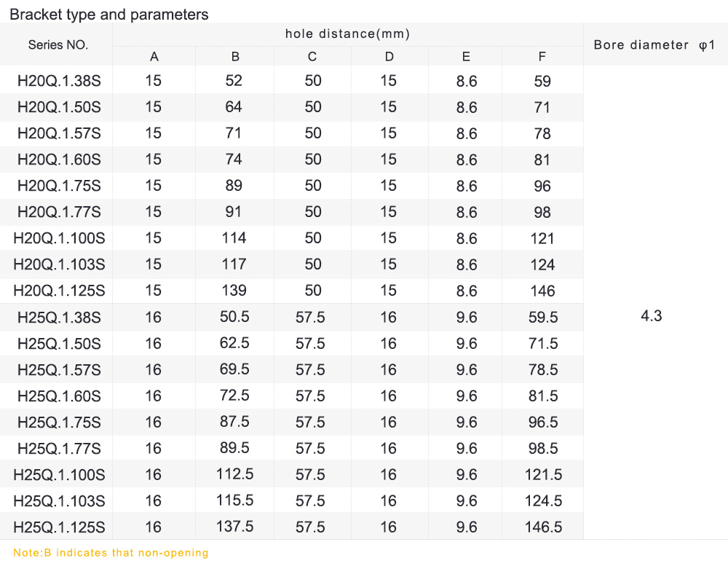Click column header E
This screenshot has height=566, width=728.
click(466, 57)
